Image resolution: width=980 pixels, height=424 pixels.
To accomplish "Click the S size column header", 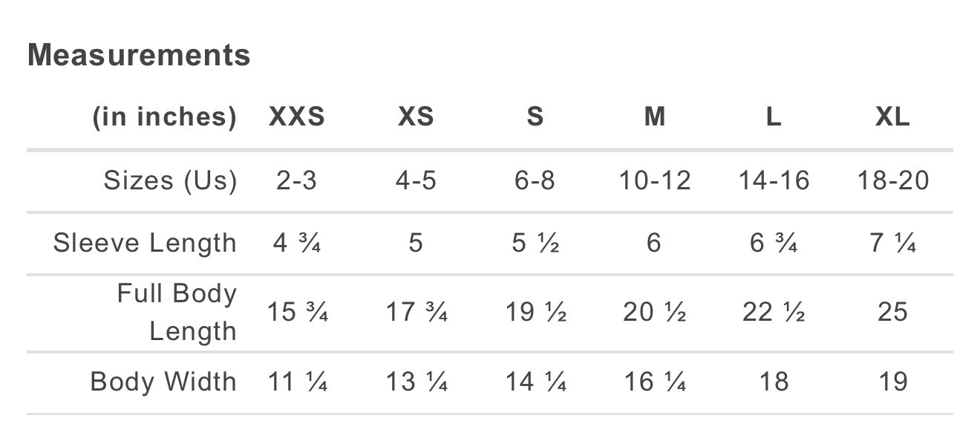I will coord(535,117).
